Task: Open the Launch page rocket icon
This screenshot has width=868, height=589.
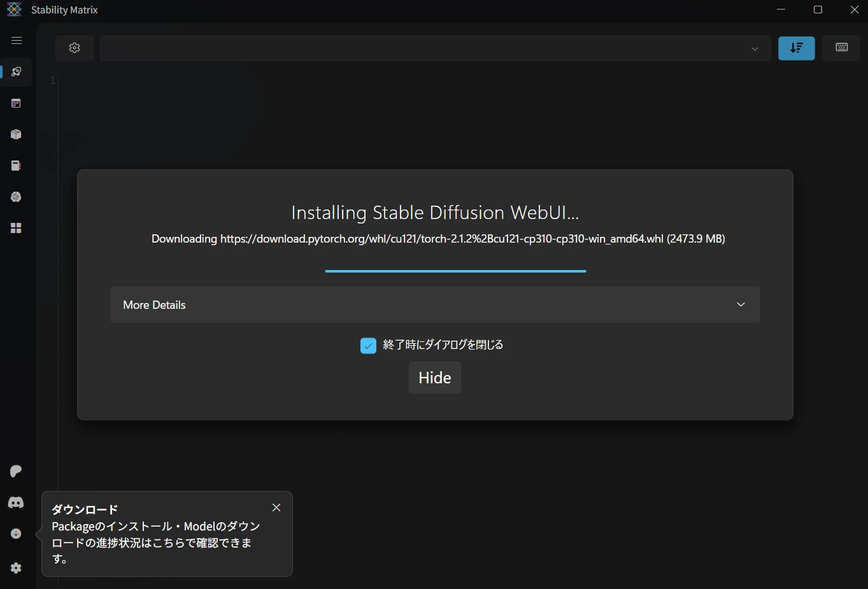Action: click(17, 71)
